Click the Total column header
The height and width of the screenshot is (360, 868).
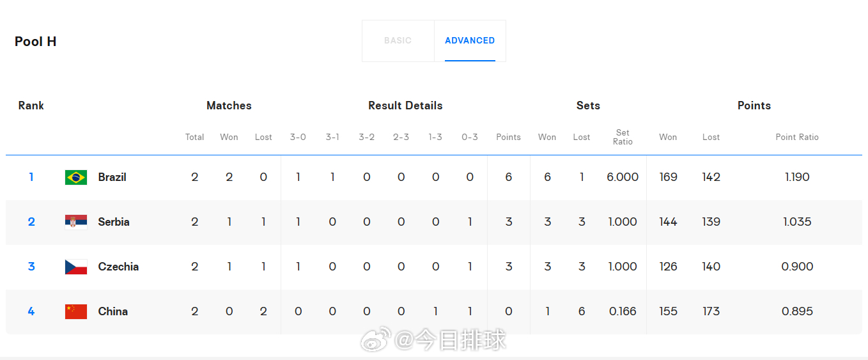[194, 137]
